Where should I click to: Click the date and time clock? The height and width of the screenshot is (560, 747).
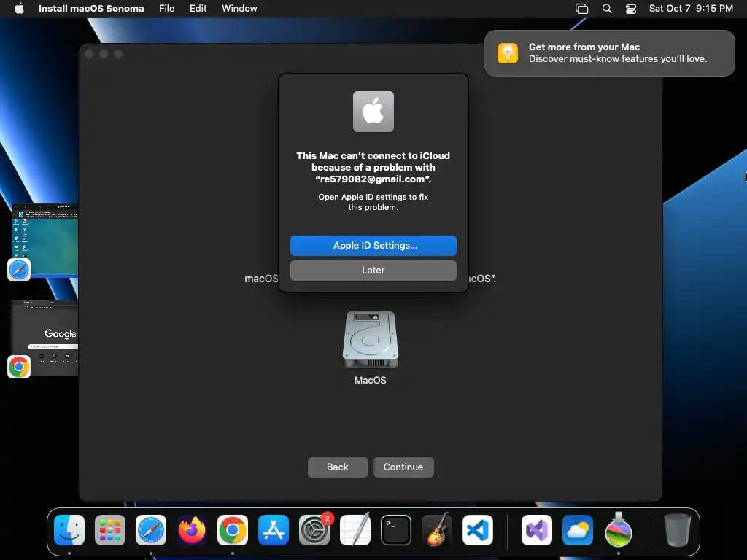pyautogui.click(x=691, y=8)
